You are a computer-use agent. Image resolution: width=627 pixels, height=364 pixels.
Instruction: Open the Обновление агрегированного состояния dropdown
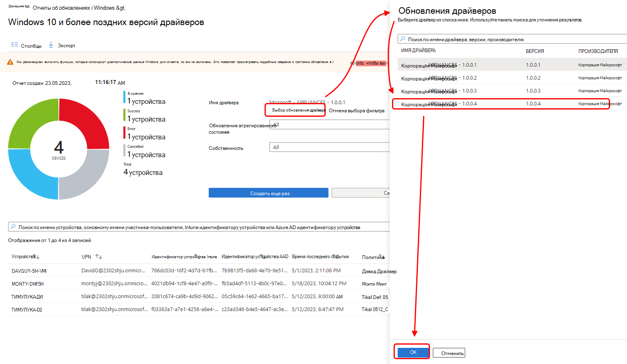point(329,124)
